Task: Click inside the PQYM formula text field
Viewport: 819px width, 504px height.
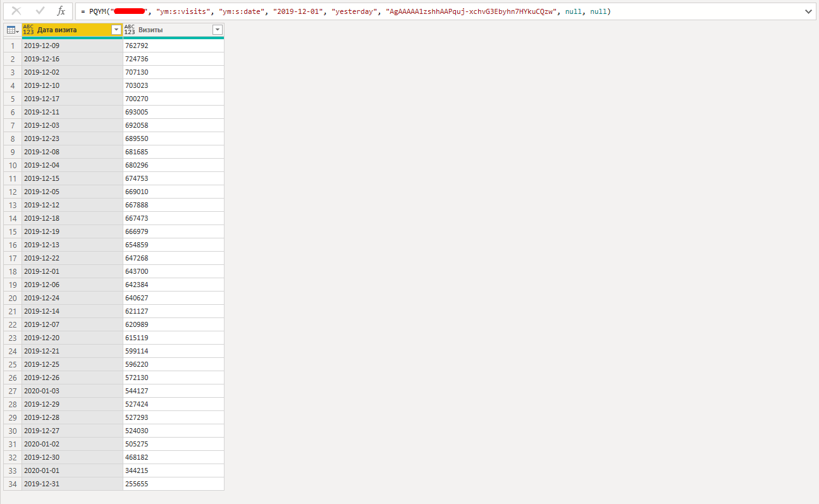Action: tap(438, 11)
